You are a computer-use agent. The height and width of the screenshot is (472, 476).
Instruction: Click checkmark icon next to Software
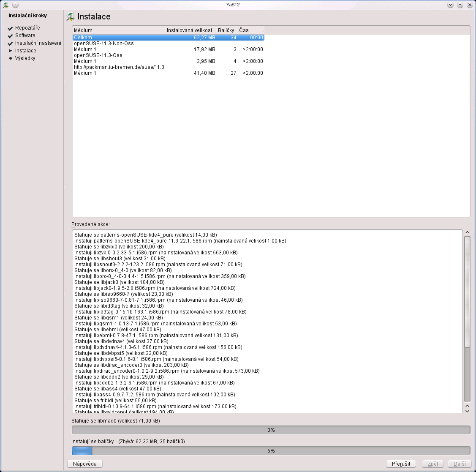coord(10,36)
